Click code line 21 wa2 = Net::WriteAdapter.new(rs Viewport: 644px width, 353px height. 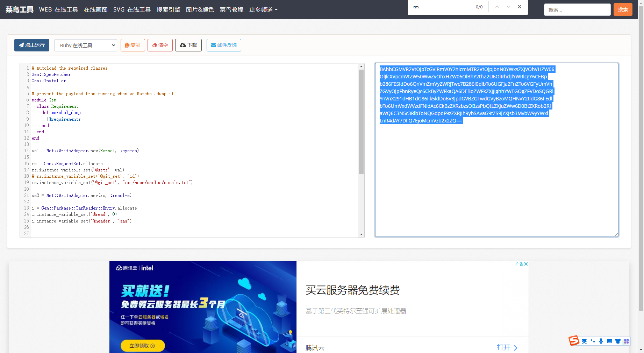click(x=81, y=196)
